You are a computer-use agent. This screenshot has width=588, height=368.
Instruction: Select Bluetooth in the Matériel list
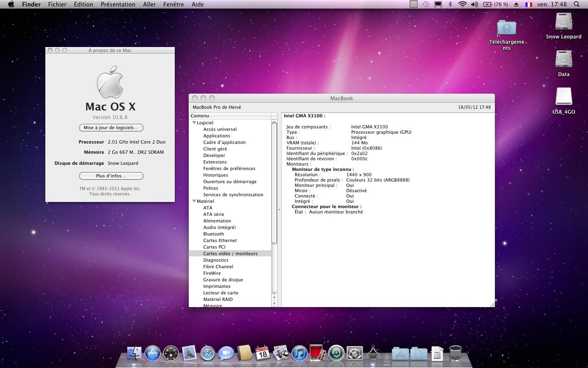click(214, 234)
